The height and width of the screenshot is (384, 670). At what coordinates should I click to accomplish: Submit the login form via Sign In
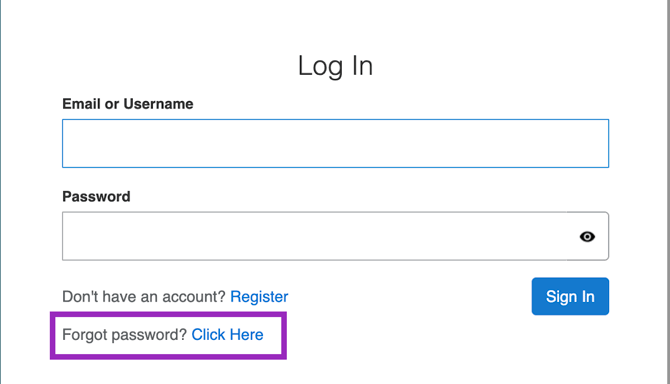tap(570, 296)
